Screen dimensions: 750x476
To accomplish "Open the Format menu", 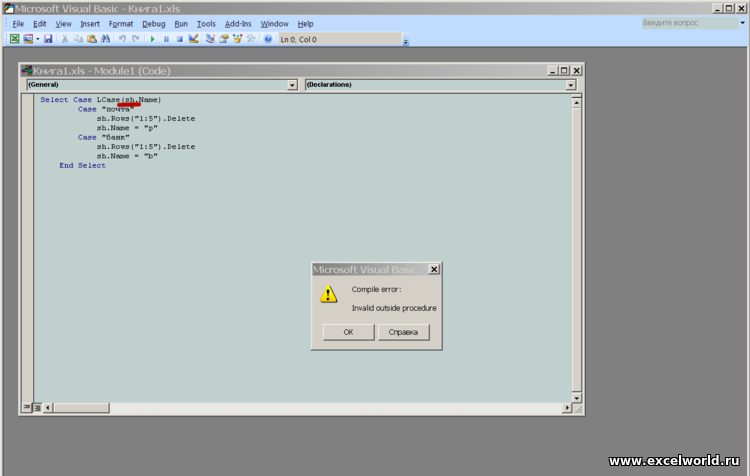I will coord(121,23).
